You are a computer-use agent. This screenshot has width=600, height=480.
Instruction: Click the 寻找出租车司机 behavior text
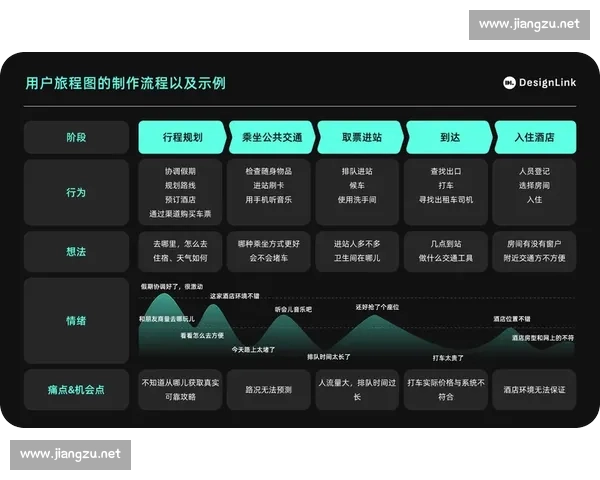(x=446, y=199)
